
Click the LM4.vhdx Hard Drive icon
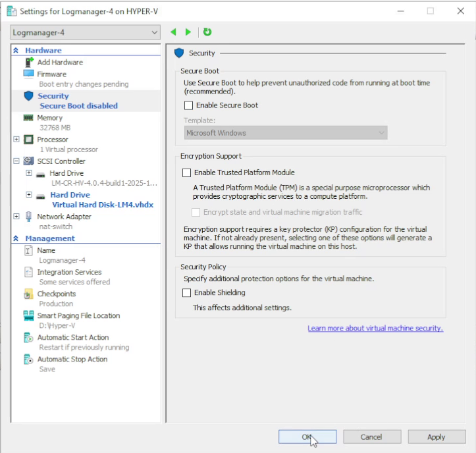click(x=41, y=196)
